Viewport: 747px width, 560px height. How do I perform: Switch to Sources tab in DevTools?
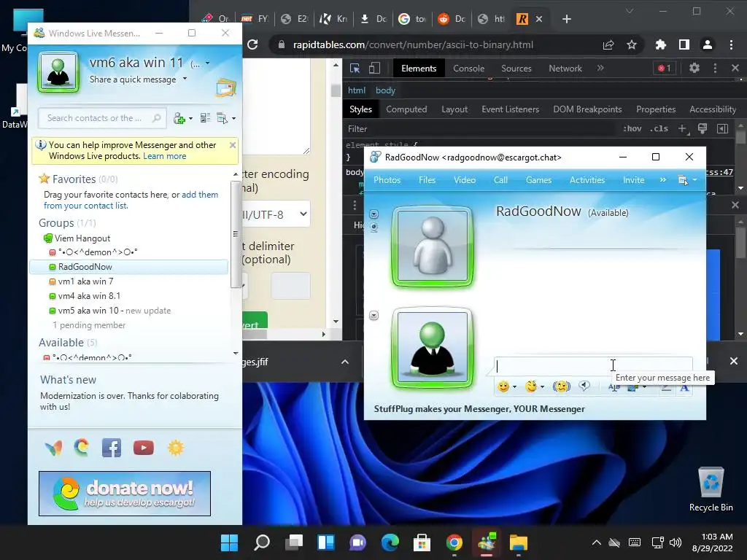[516, 68]
